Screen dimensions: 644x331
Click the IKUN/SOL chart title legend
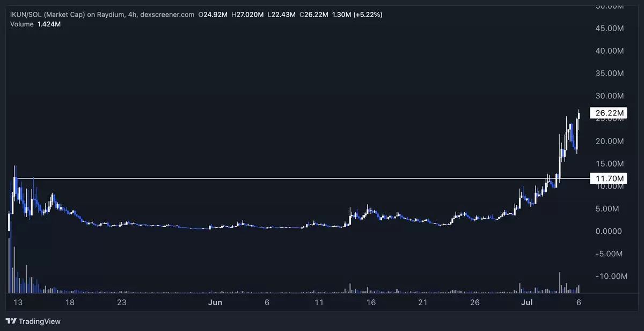point(102,15)
